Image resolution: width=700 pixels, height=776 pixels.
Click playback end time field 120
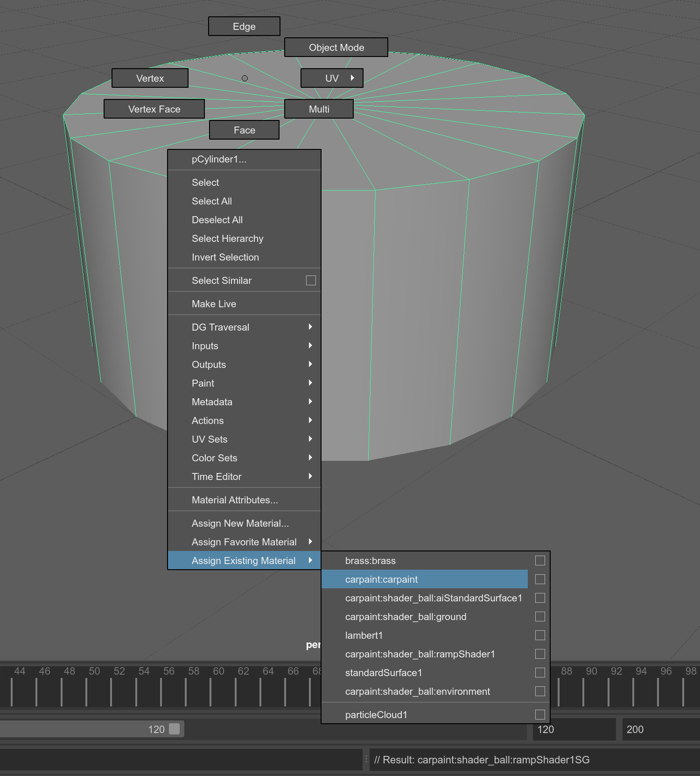pyautogui.click(x=574, y=729)
